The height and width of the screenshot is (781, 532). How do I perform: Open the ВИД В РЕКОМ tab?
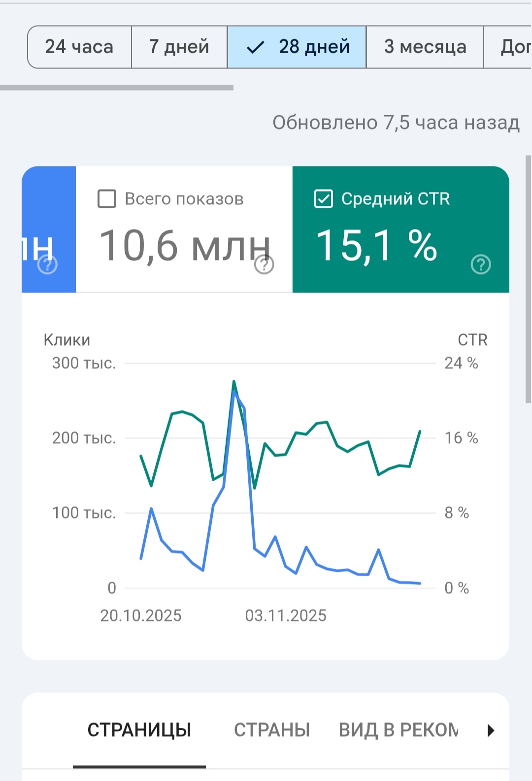pos(398,730)
